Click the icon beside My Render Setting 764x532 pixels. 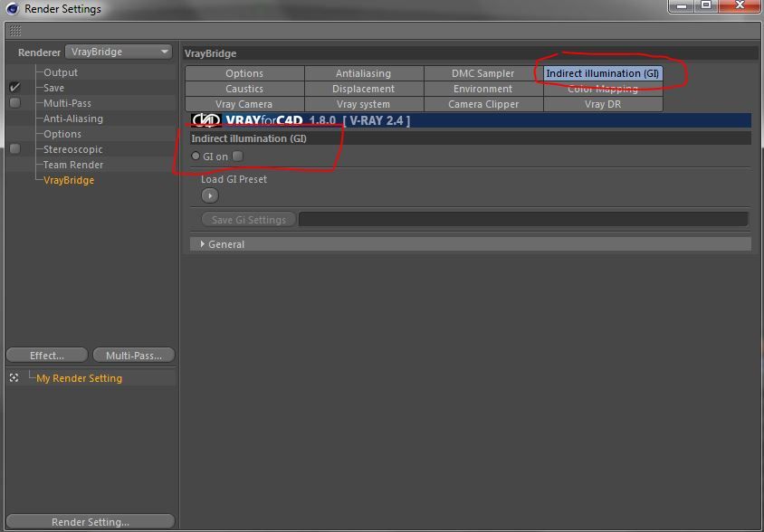click(14, 377)
